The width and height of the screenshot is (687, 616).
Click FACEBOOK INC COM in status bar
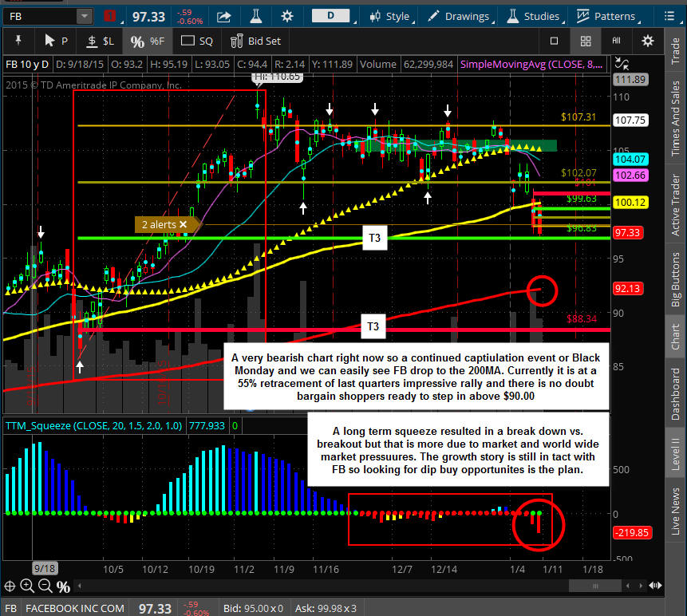[75, 608]
